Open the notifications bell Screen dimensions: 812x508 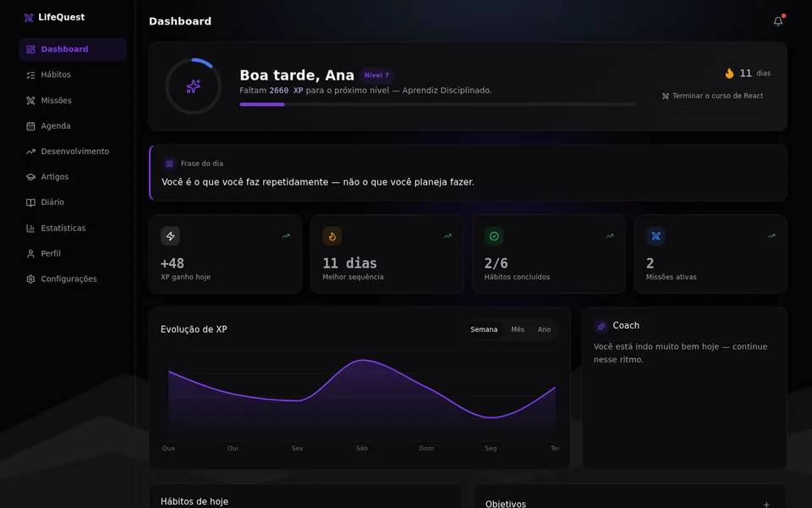[778, 21]
